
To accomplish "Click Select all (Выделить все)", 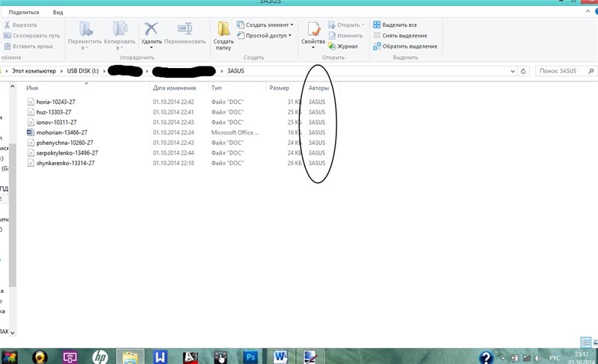I will pyautogui.click(x=399, y=25).
